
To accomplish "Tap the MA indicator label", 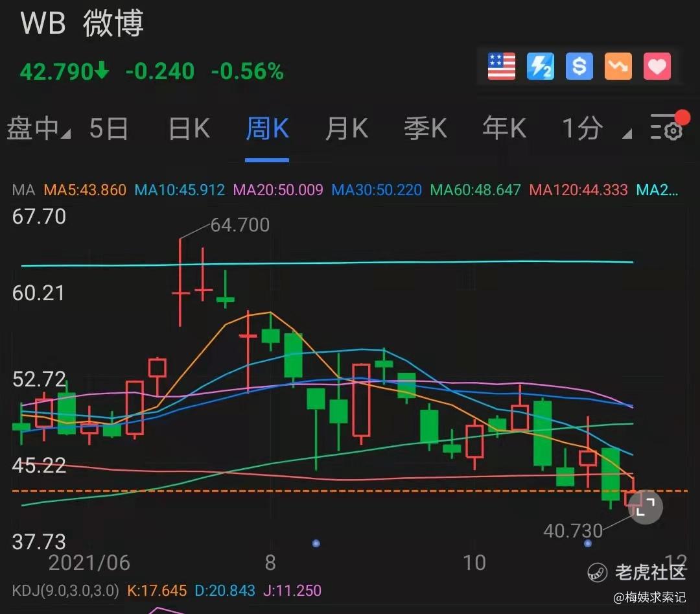I will point(23,190).
